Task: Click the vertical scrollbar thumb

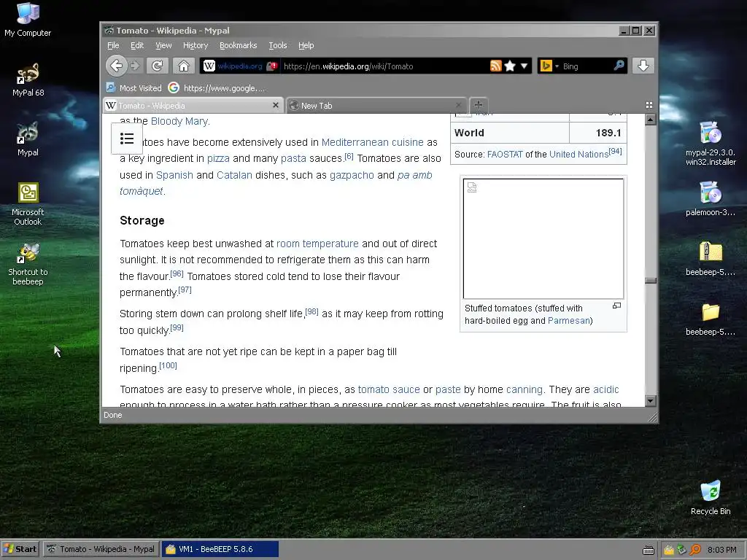Action: [650, 281]
